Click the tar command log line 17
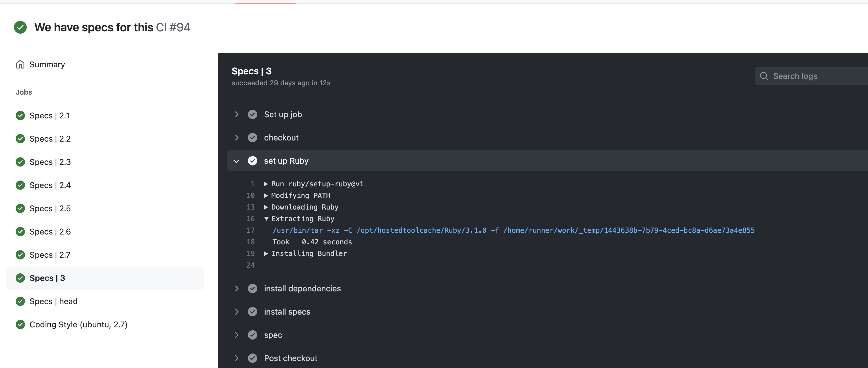 pos(513,230)
